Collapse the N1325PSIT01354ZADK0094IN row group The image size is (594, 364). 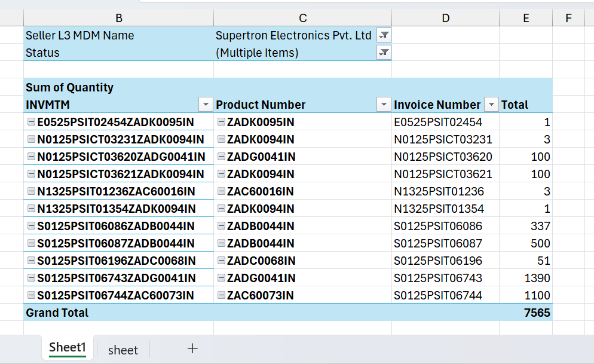pos(31,209)
